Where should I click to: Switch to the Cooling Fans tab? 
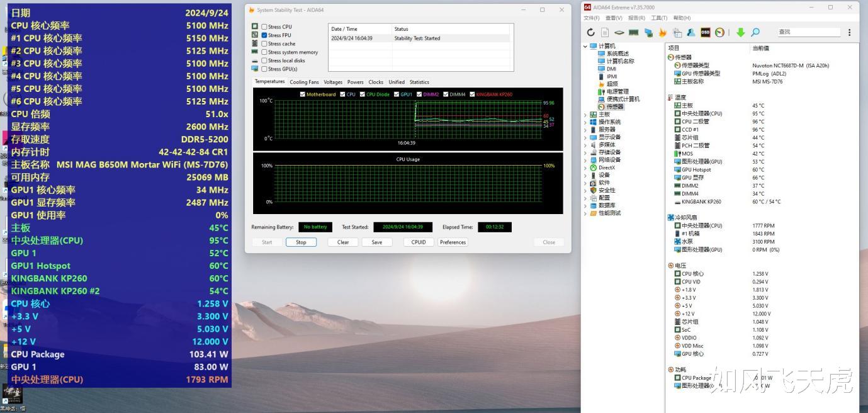pyautogui.click(x=304, y=82)
